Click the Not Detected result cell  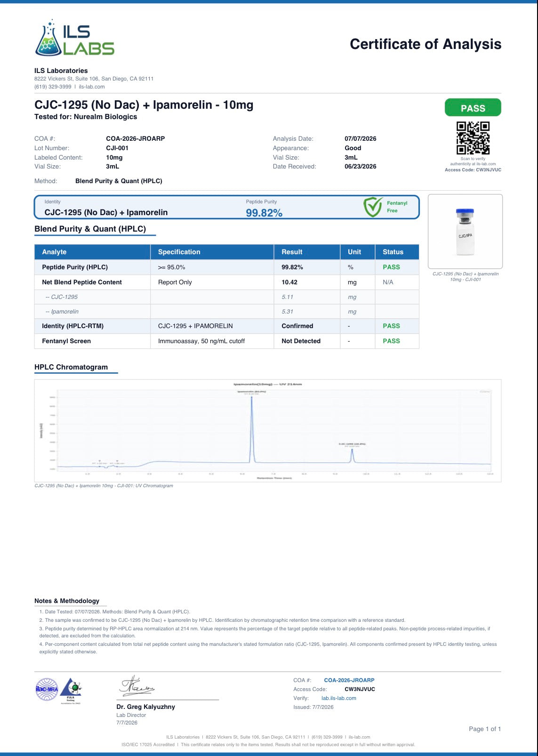tap(307, 341)
